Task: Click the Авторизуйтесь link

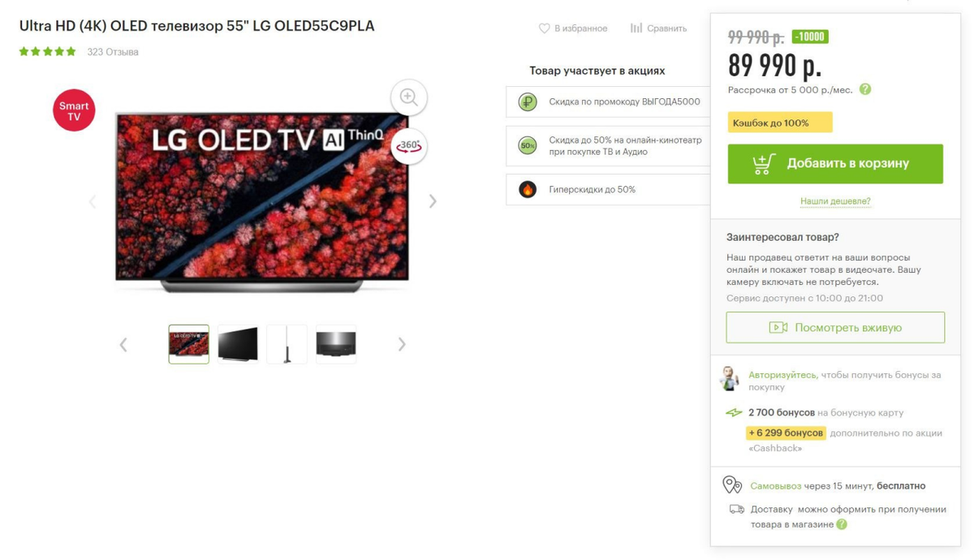Action: click(782, 375)
